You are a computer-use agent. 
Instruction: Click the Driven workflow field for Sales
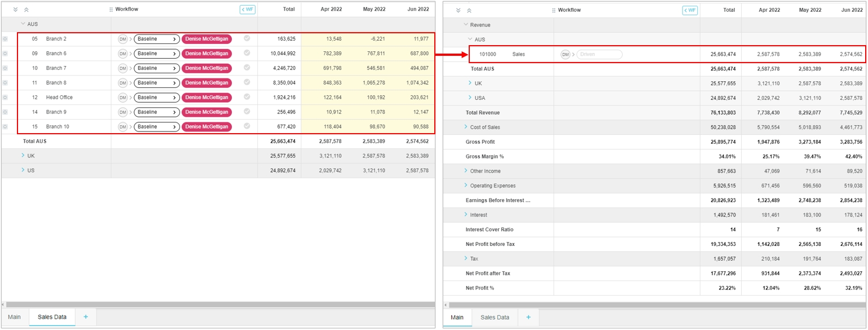tap(599, 55)
